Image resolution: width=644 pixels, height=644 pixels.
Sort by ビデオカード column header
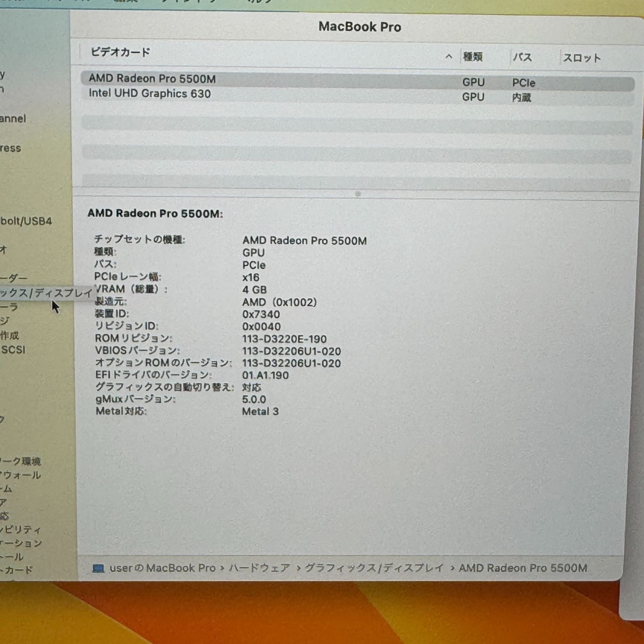click(x=120, y=52)
